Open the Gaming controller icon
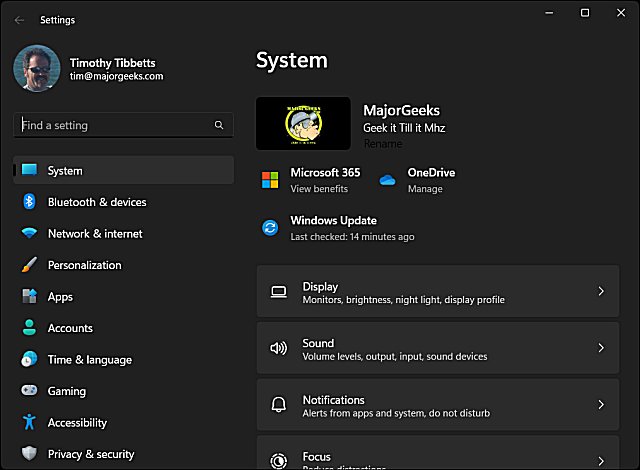The image size is (640, 470). click(29, 391)
